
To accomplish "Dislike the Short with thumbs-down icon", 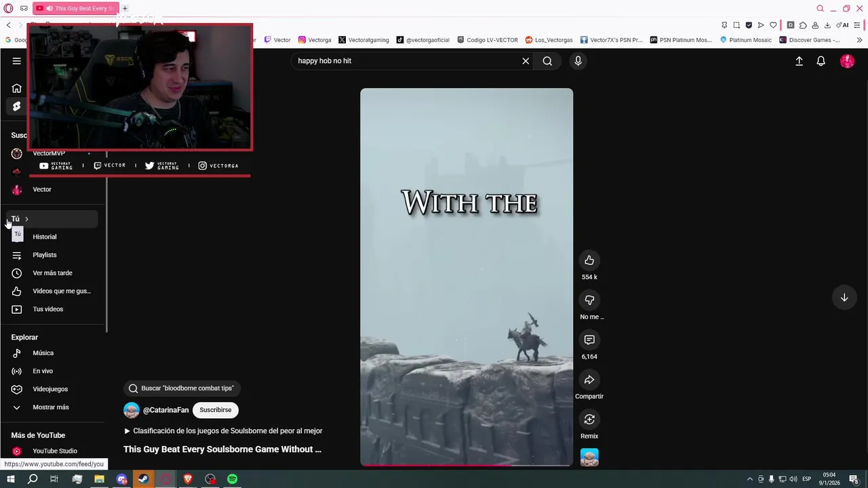I will point(589,300).
